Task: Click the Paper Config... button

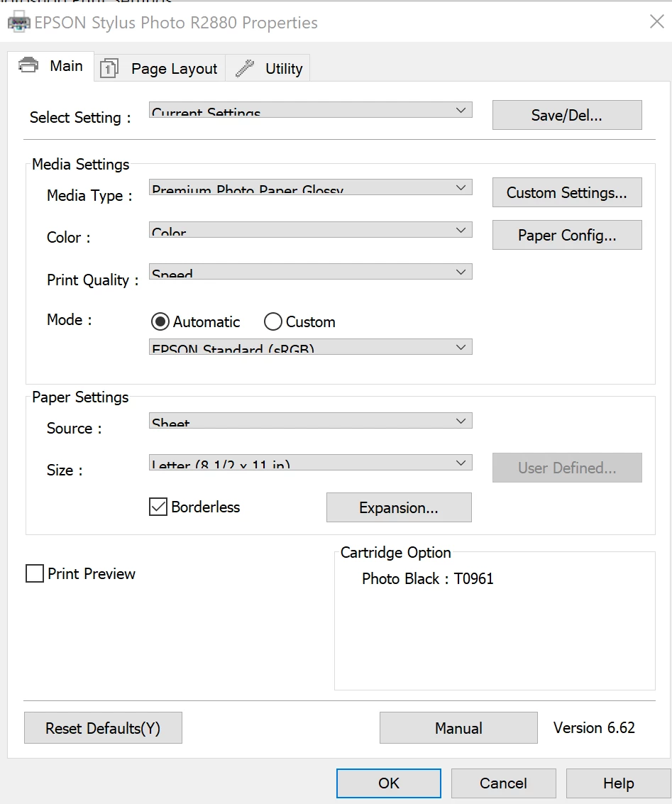Action: coord(567,235)
